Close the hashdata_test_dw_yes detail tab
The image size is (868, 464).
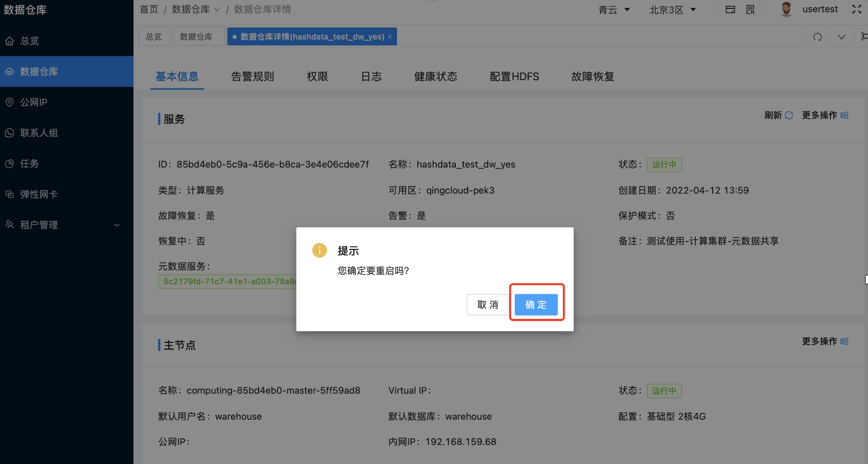(x=390, y=36)
